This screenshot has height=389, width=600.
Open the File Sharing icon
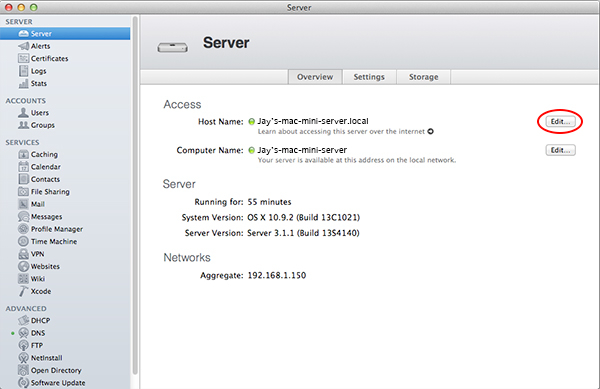click(x=23, y=192)
